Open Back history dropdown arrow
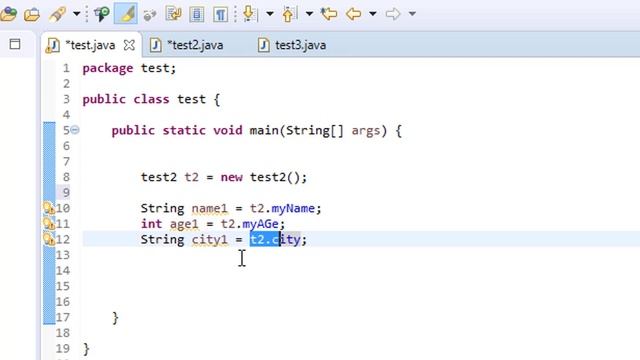The width and height of the screenshot is (640, 360). tap(372, 14)
